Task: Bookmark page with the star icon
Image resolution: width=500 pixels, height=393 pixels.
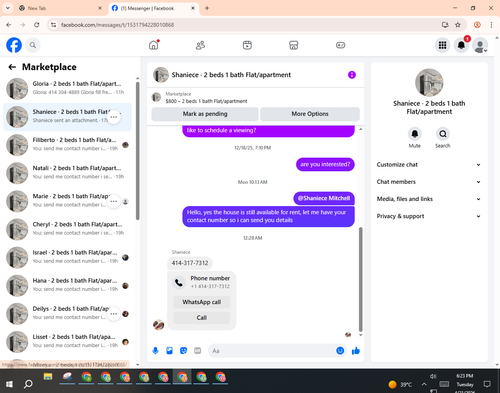Action: point(458,25)
